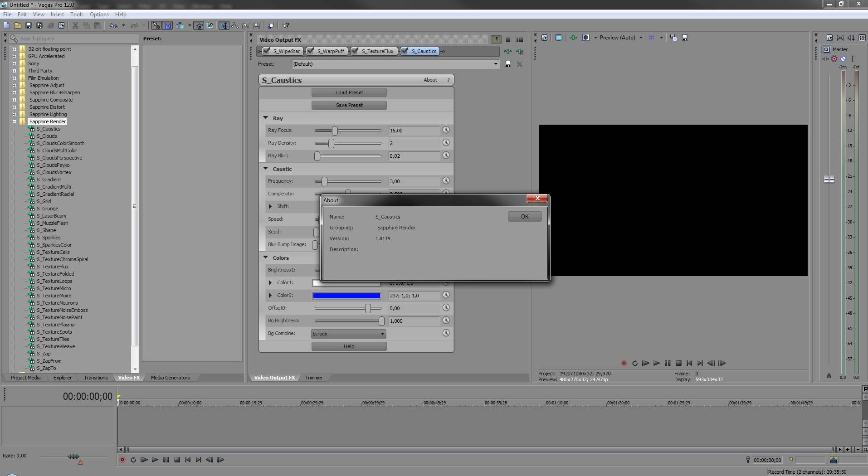This screenshot has width=868, height=476.
Task: Click the blue Color0 swatch
Action: pyautogui.click(x=346, y=296)
